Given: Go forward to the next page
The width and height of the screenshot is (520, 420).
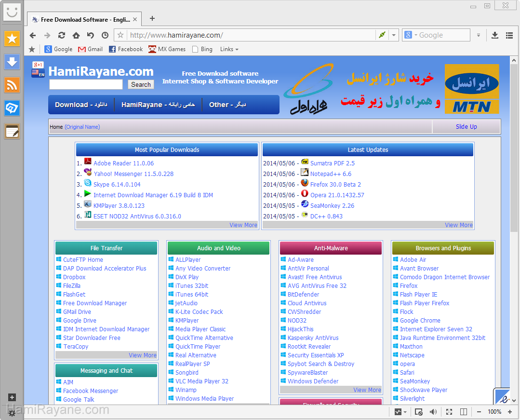Looking at the screenshot, I should [47, 35].
